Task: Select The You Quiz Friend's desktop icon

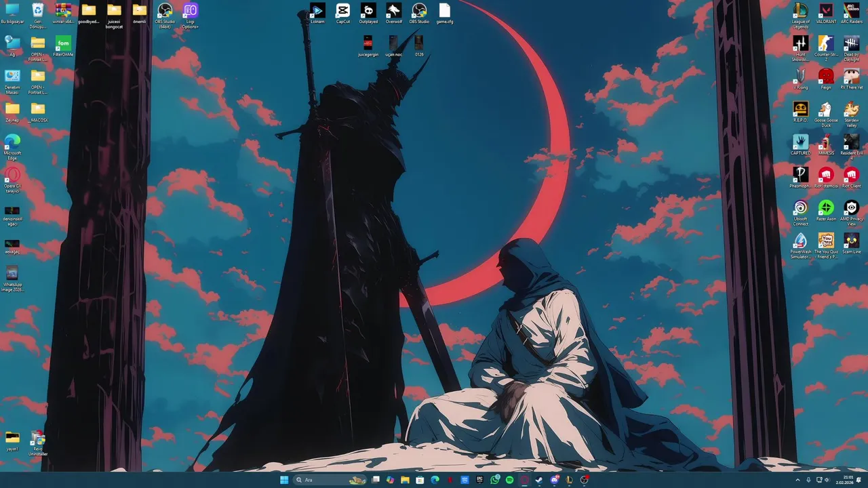Action: pyautogui.click(x=826, y=245)
